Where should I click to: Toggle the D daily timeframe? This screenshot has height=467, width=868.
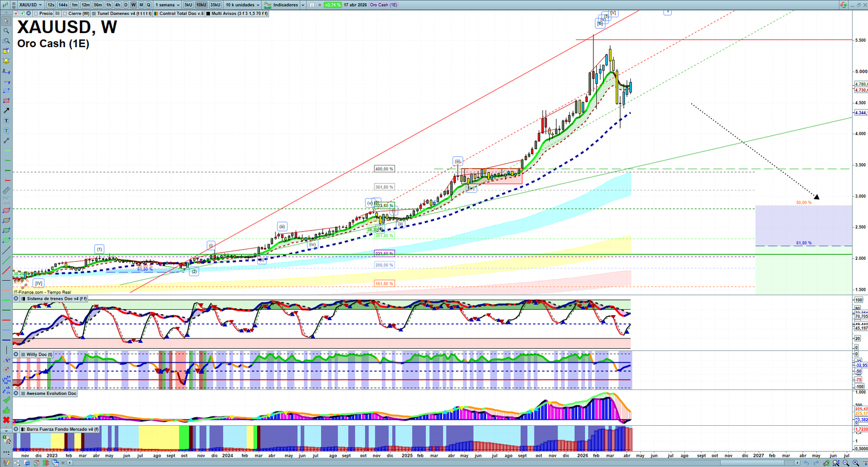126,5
